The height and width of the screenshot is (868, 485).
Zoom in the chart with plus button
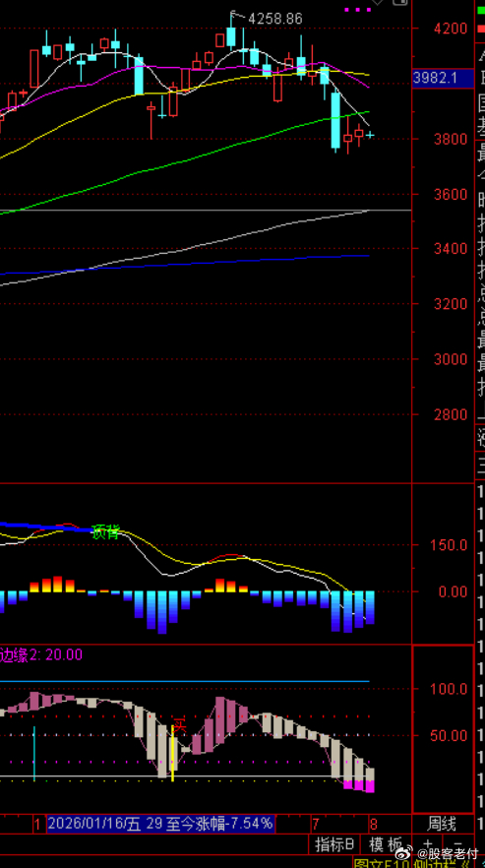tap(427, 845)
